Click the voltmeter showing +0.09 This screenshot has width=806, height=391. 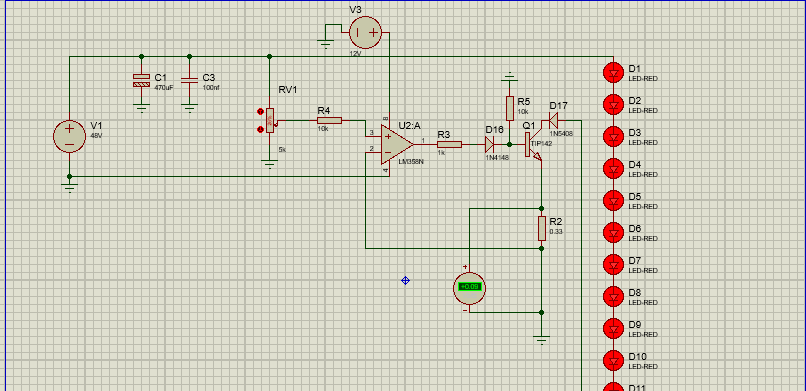coord(469,288)
